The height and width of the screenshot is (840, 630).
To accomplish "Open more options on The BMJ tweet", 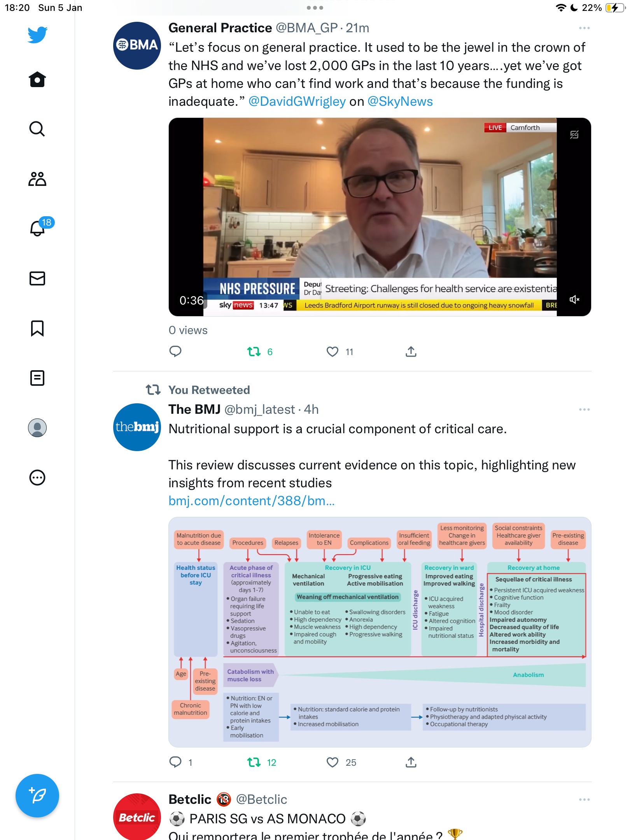I will (x=584, y=409).
